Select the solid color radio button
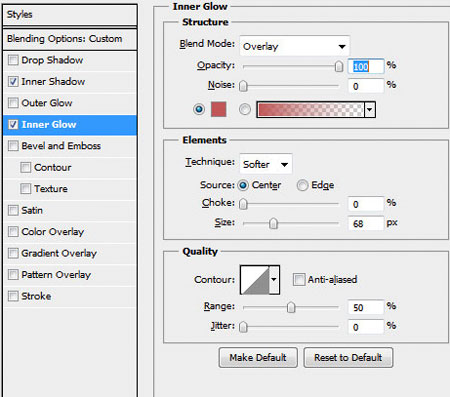 coord(199,109)
